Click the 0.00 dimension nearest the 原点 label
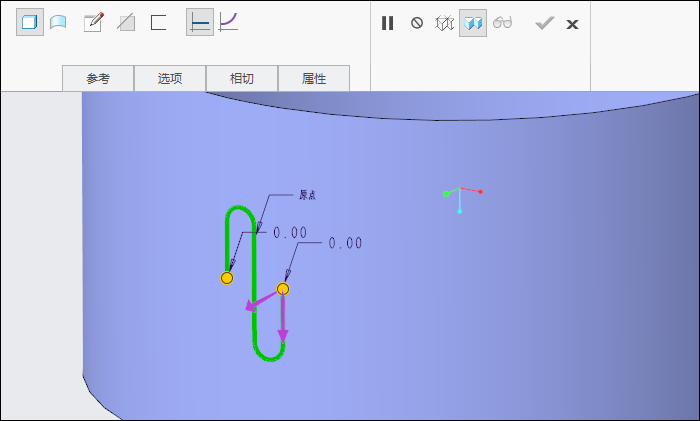700x421 pixels. (290, 233)
